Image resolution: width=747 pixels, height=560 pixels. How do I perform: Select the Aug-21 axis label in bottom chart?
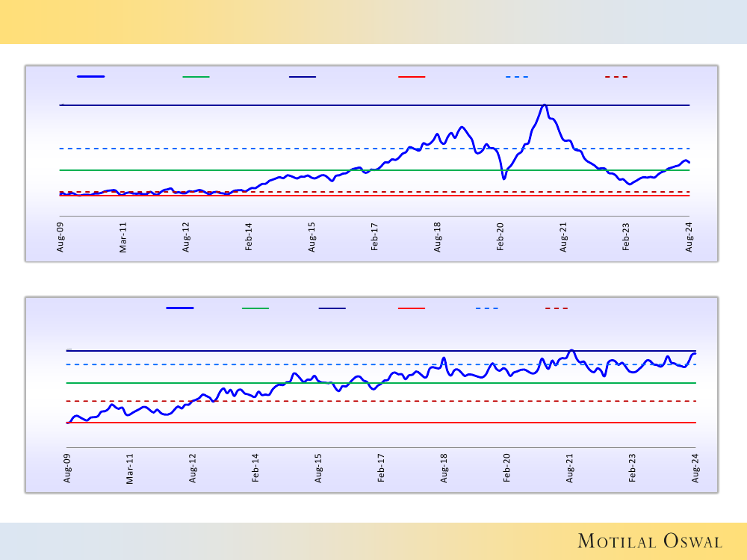(570, 467)
